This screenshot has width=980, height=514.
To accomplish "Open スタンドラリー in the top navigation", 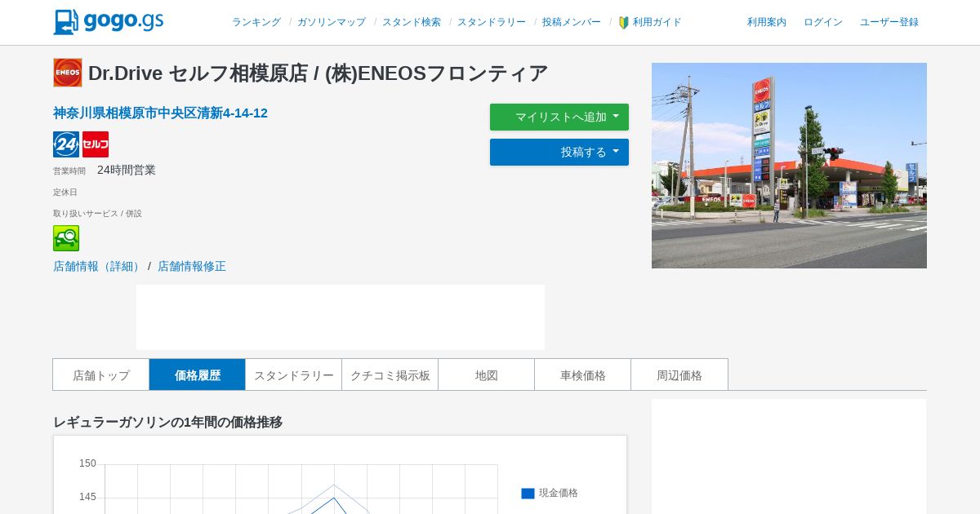I will pos(492,23).
